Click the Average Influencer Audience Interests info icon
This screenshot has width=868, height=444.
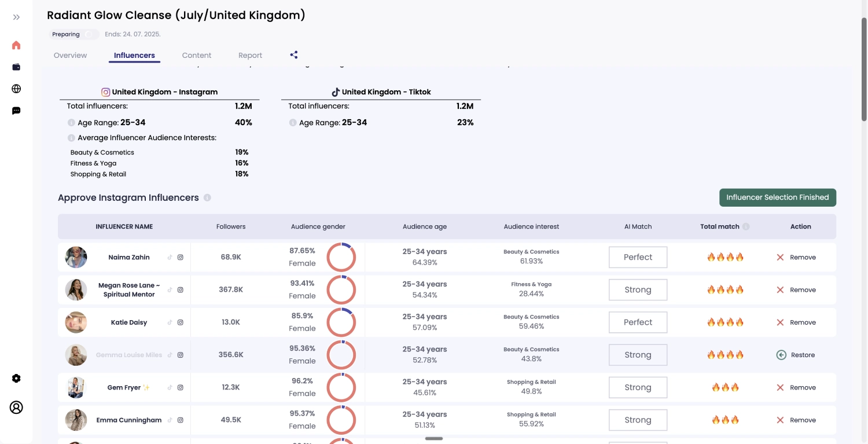tap(71, 138)
